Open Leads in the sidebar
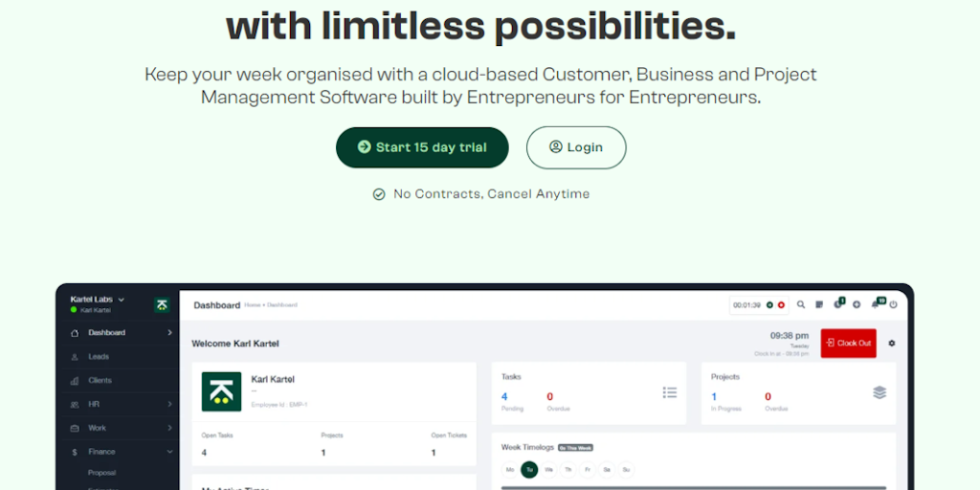 point(99,357)
